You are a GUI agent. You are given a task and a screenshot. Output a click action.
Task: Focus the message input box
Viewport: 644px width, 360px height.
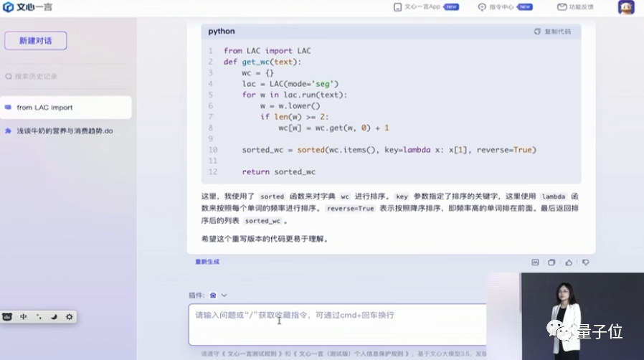[337, 324]
